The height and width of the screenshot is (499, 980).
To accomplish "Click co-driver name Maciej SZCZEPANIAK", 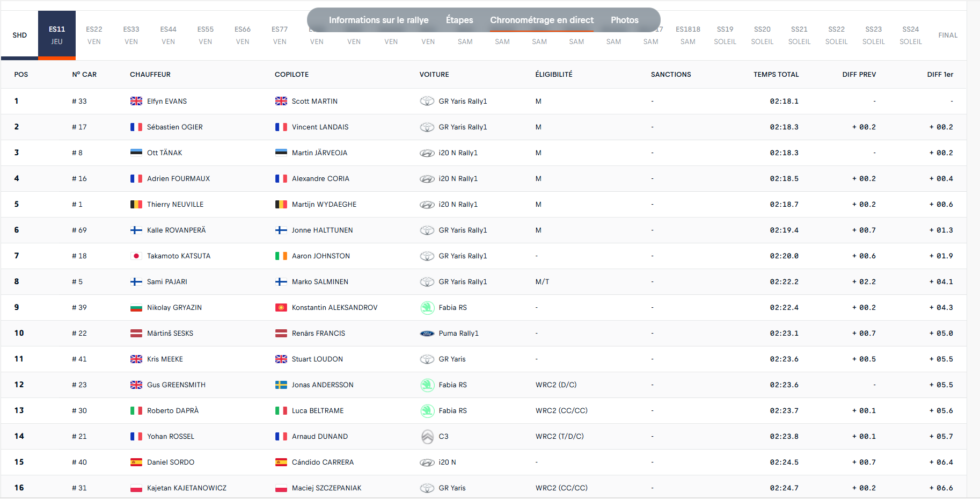I will tap(326, 488).
